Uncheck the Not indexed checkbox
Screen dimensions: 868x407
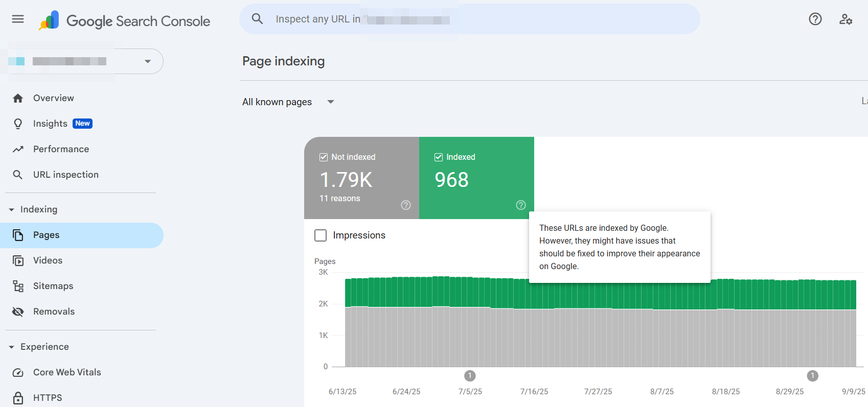pos(324,157)
